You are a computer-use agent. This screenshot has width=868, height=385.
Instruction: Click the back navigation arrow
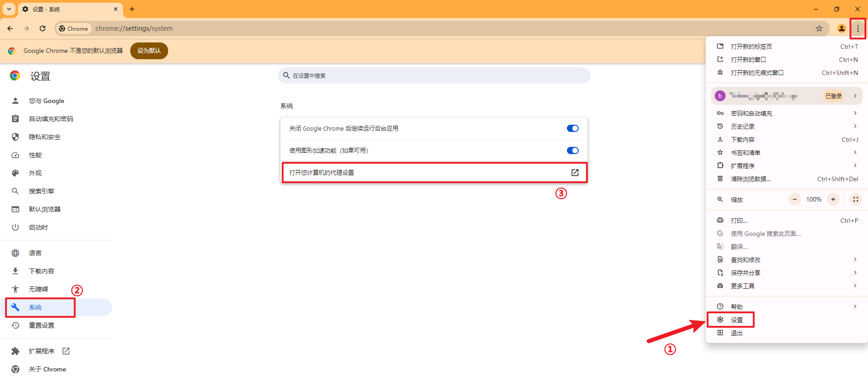10,28
